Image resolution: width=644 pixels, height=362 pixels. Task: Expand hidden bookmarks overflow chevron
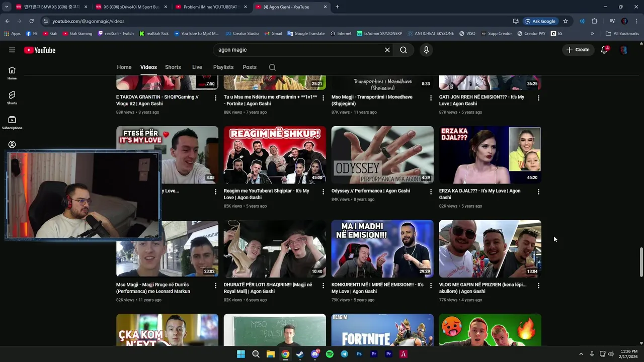click(x=592, y=33)
